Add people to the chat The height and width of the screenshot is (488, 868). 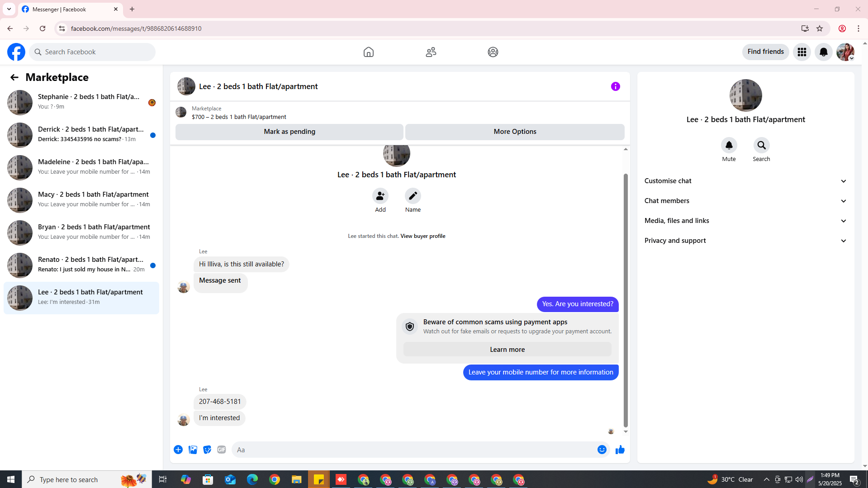[x=380, y=196]
